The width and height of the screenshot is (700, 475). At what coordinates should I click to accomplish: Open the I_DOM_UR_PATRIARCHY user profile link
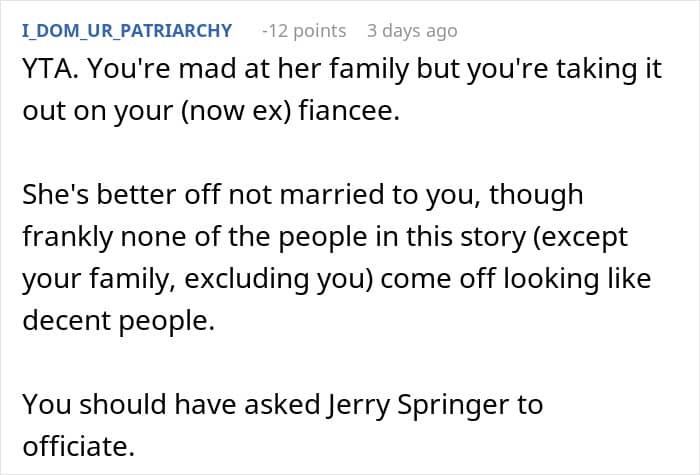click(x=128, y=31)
